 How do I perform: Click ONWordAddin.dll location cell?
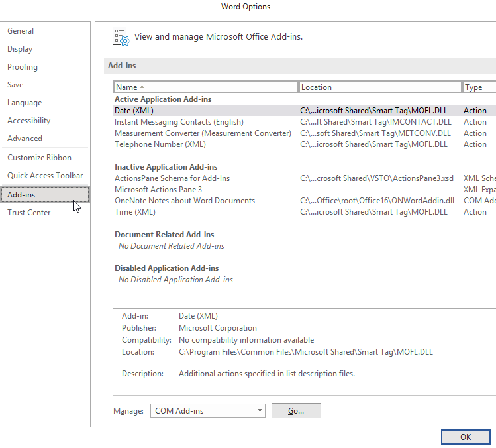pyautogui.click(x=377, y=201)
